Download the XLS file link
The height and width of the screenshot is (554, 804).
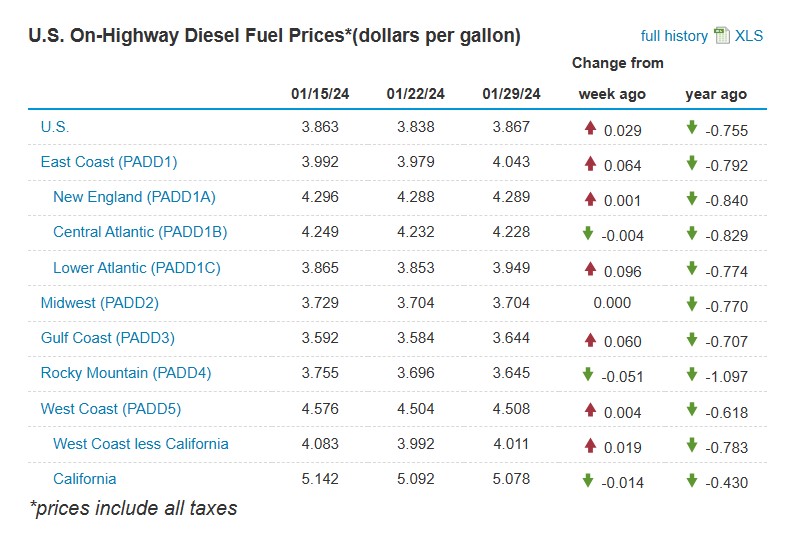749,36
